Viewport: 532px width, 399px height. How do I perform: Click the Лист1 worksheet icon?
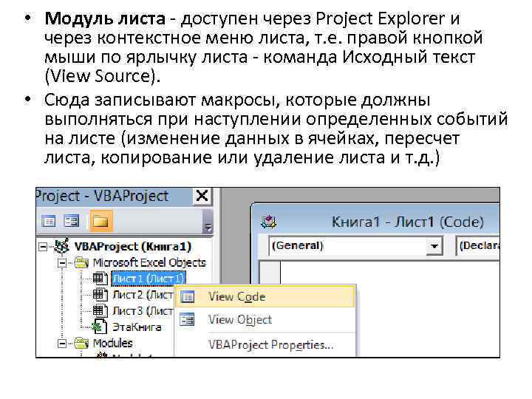point(100,279)
